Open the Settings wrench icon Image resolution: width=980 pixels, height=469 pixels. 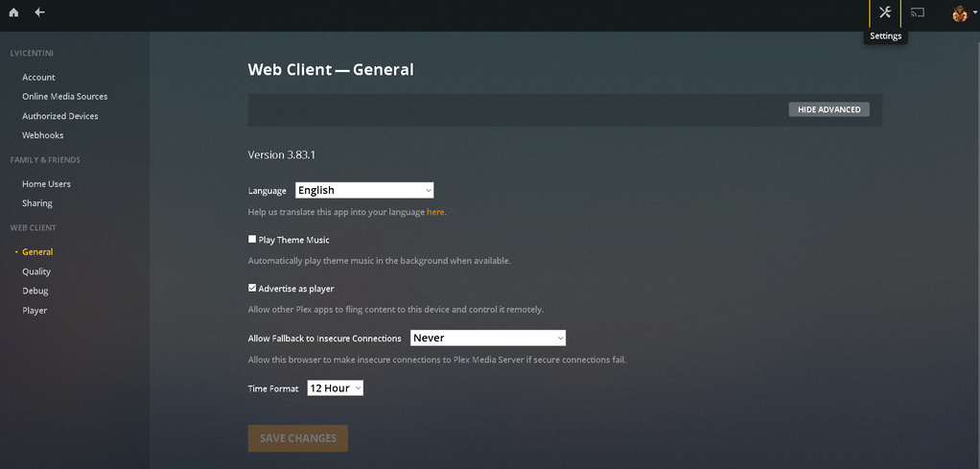(x=884, y=12)
